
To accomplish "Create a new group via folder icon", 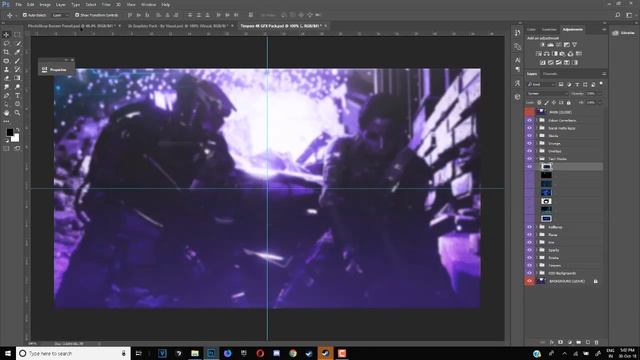I will [x=579, y=342].
